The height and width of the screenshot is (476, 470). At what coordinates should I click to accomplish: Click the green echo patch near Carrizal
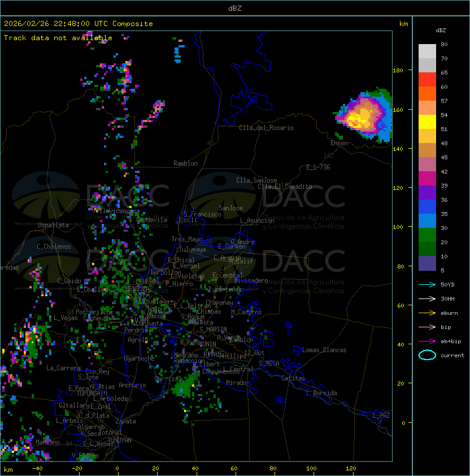click(x=185, y=385)
